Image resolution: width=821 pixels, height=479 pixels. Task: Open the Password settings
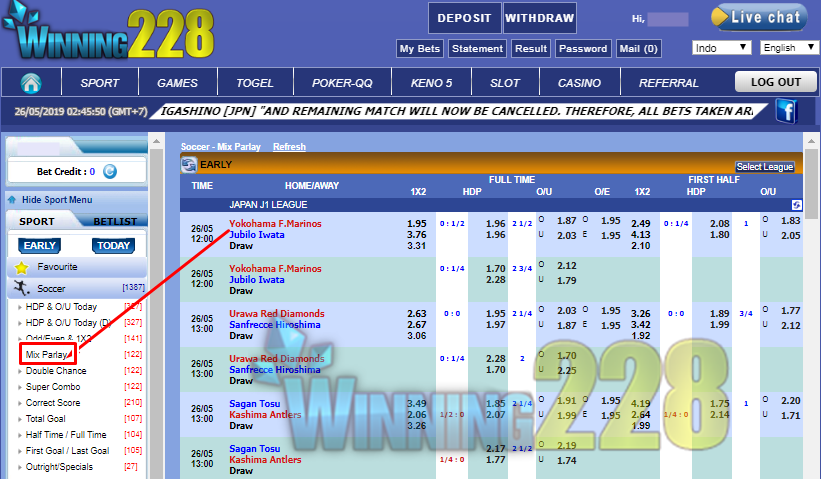pyautogui.click(x=583, y=49)
